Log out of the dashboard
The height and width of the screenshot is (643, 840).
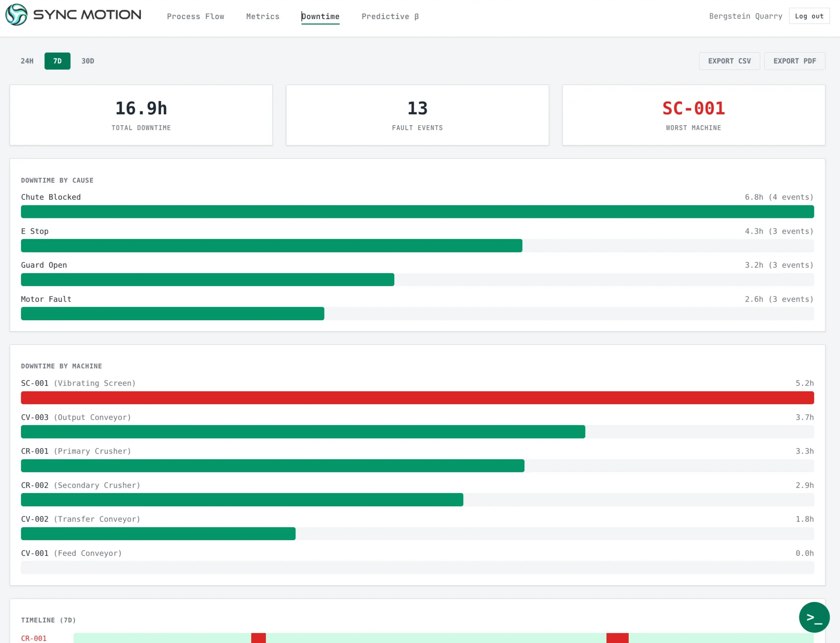click(x=809, y=16)
